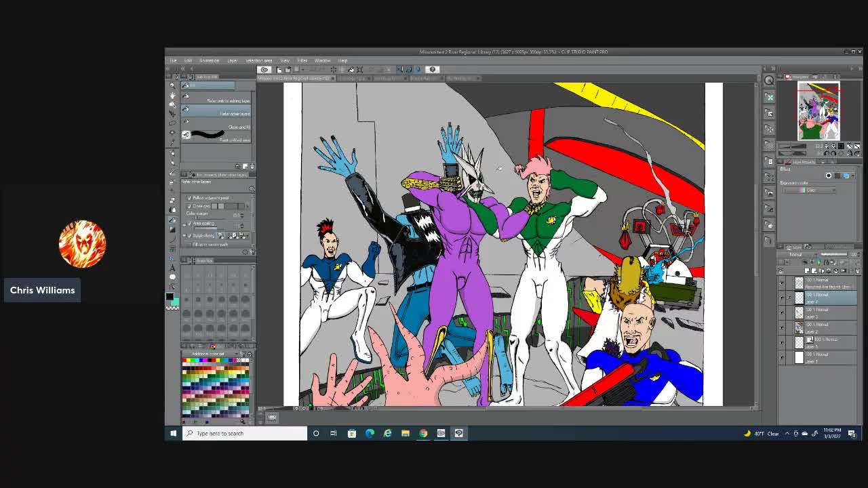
Task: Open the Expression color dropdown
Action: pos(810,190)
